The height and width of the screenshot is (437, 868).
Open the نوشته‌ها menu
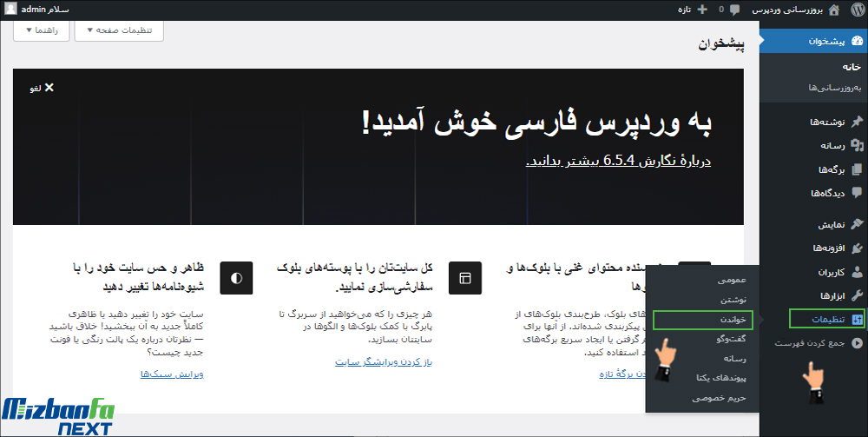coord(814,122)
